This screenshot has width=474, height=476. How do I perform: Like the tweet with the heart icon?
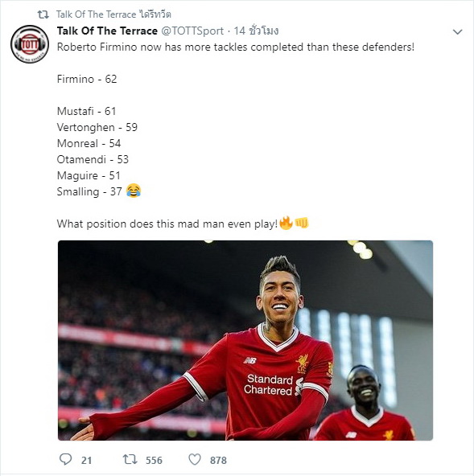click(x=195, y=459)
